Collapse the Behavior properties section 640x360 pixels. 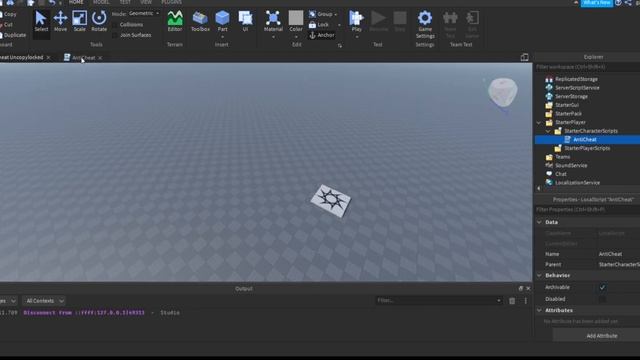tap(539, 276)
